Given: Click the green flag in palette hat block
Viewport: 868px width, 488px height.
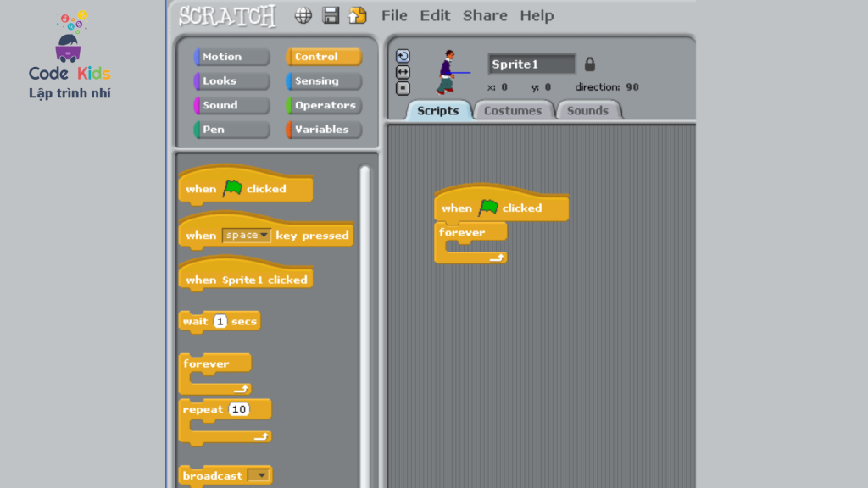Looking at the screenshot, I should (232, 189).
